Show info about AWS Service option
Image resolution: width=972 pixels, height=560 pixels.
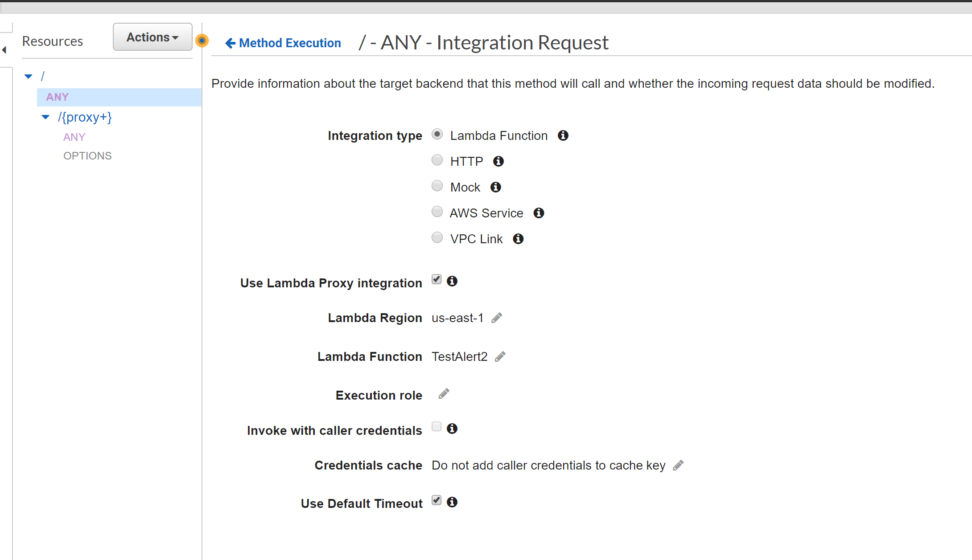tap(538, 213)
